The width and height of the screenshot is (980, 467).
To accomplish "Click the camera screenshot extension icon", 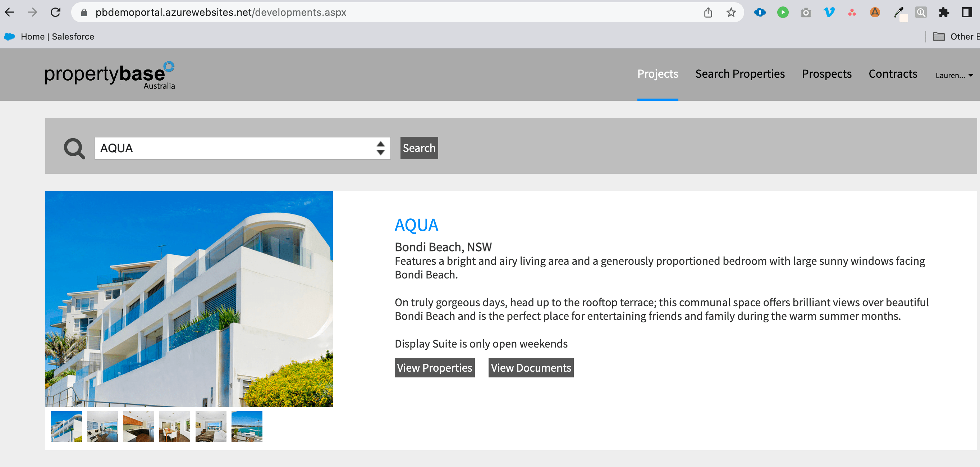I will pos(806,12).
